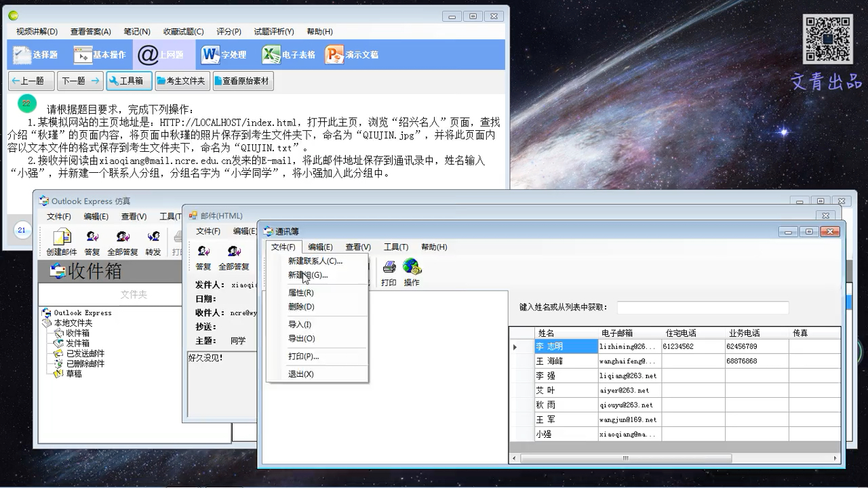Click question number 22 badge
Image resolution: width=868 pixels, height=488 pixels.
[26, 104]
